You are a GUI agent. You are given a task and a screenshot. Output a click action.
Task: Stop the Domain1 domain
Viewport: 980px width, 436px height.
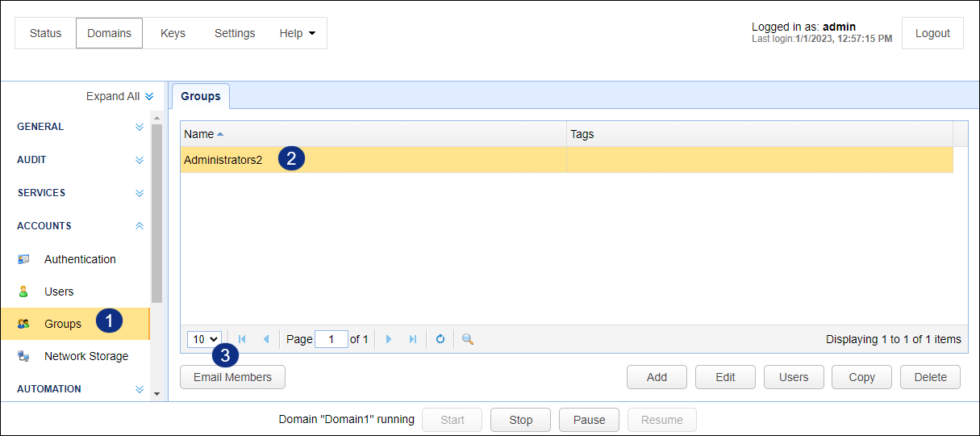point(521,420)
